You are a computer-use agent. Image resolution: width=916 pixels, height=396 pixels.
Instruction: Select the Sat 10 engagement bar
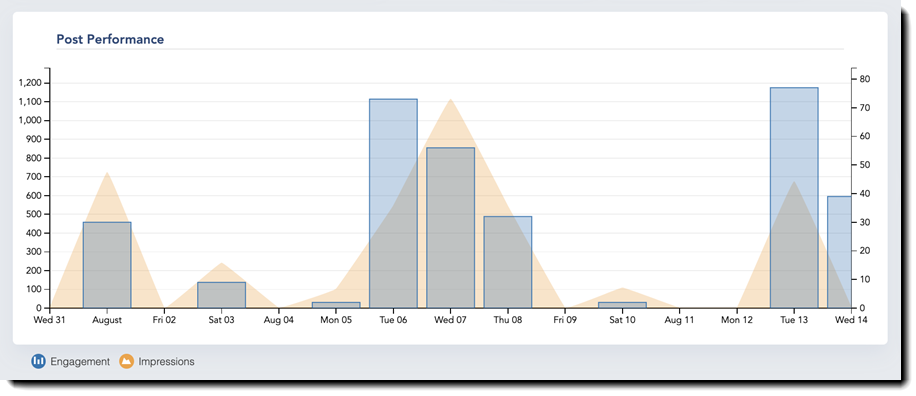point(622,305)
